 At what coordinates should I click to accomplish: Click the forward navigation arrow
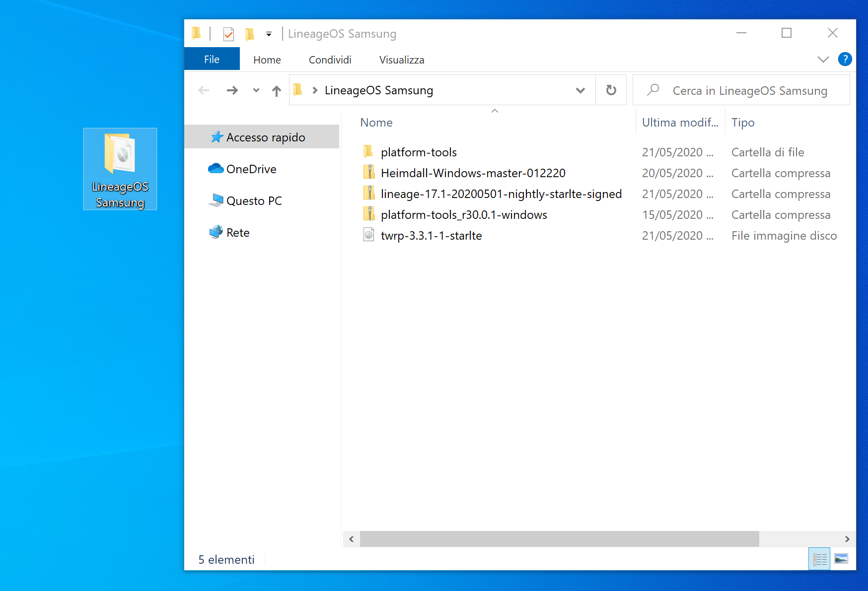[x=232, y=90]
